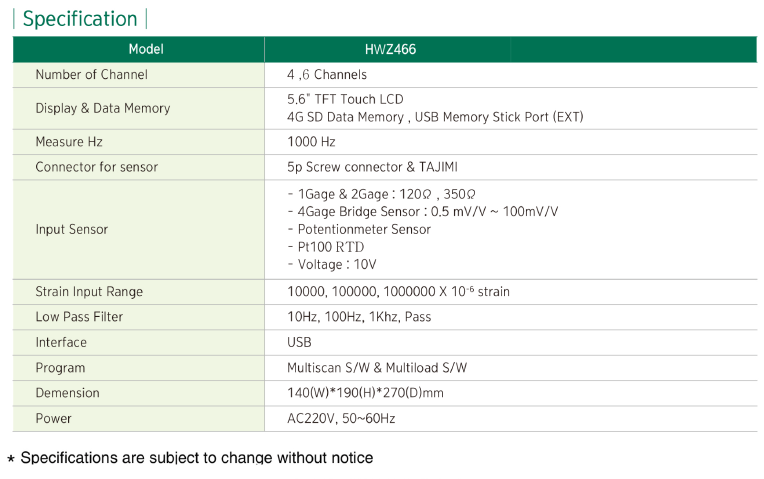Click the Specification heading
The height and width of the screenshot is (479, 764).
pyautogui.click(x=80, y=19)
